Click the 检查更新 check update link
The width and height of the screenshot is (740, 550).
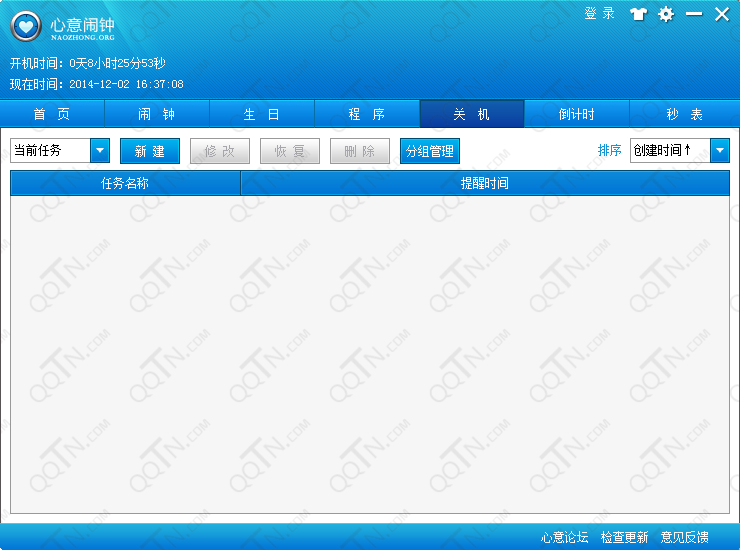[624, 537]
